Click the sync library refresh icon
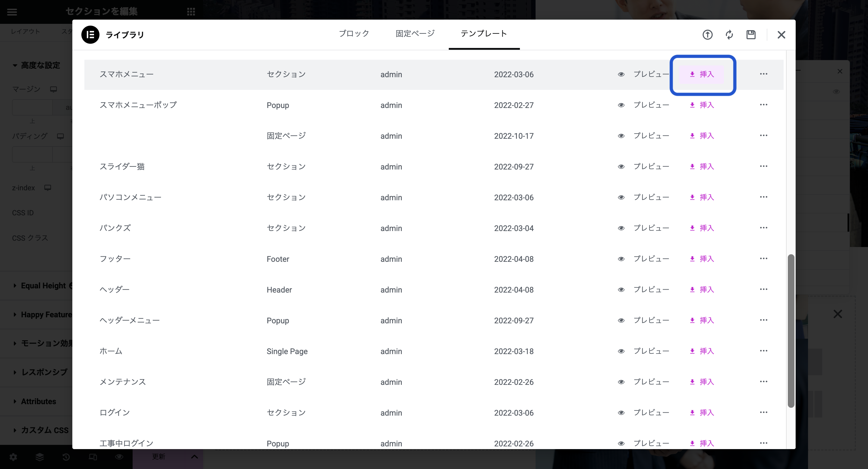The image size is (868, 469). (729, 34)
